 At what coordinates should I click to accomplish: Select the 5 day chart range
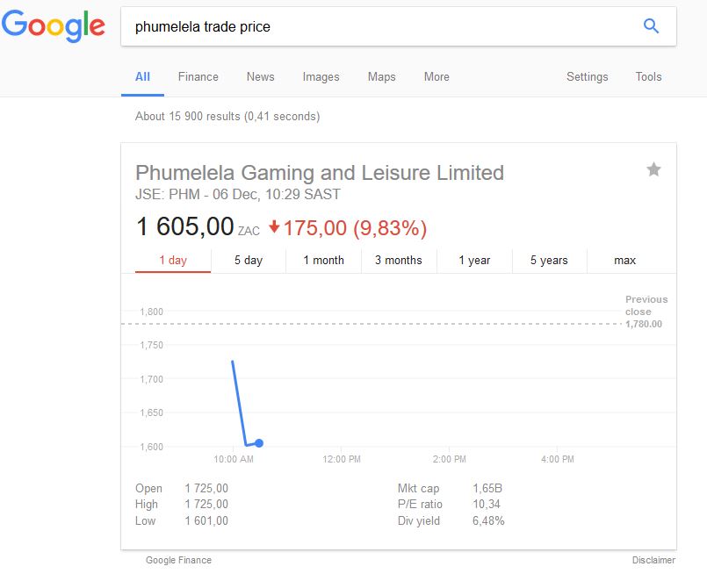(249, 261)
